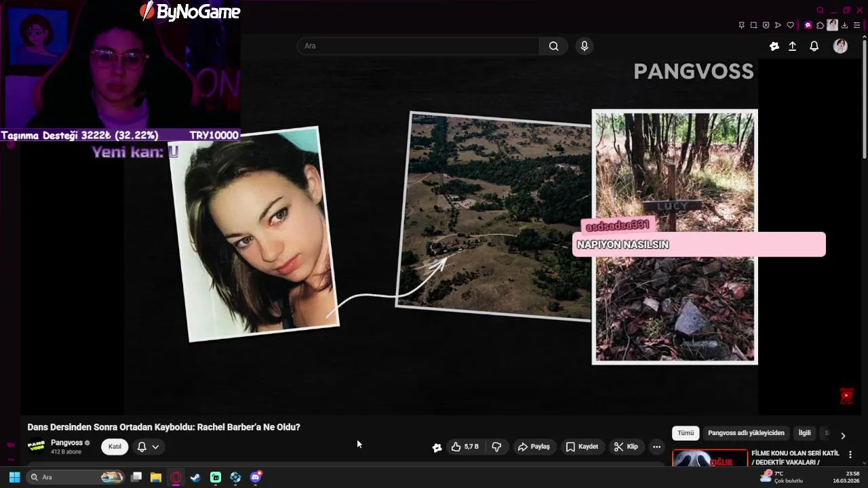Expand the notification bell dropdown next to Katıl
Screen dimensions: 868x488
pyautogui.click(x=148, y=447)
